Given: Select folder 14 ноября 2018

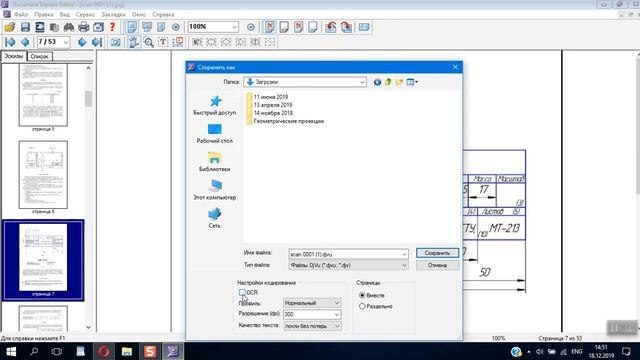Looking at the screenshot, I should coord(269,113).
